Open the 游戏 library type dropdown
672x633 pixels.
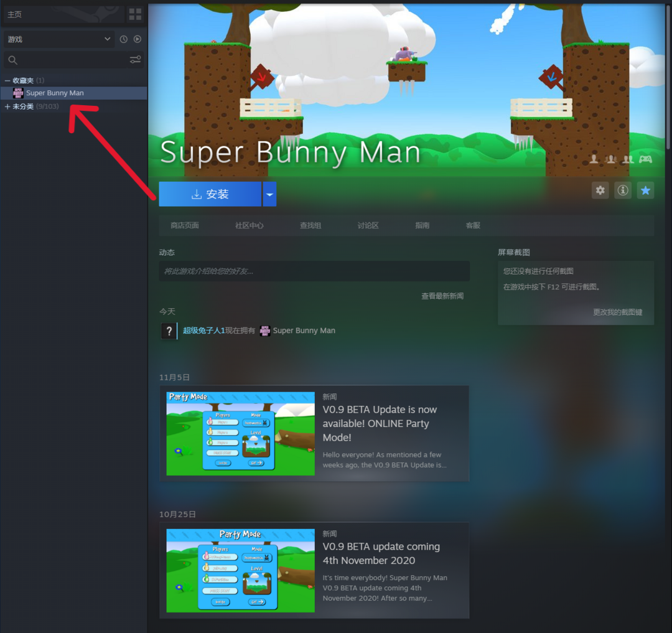coord(59,39)
